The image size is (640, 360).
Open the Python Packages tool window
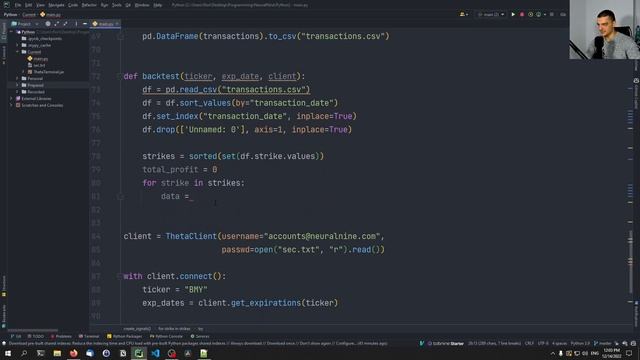(124, 336)
